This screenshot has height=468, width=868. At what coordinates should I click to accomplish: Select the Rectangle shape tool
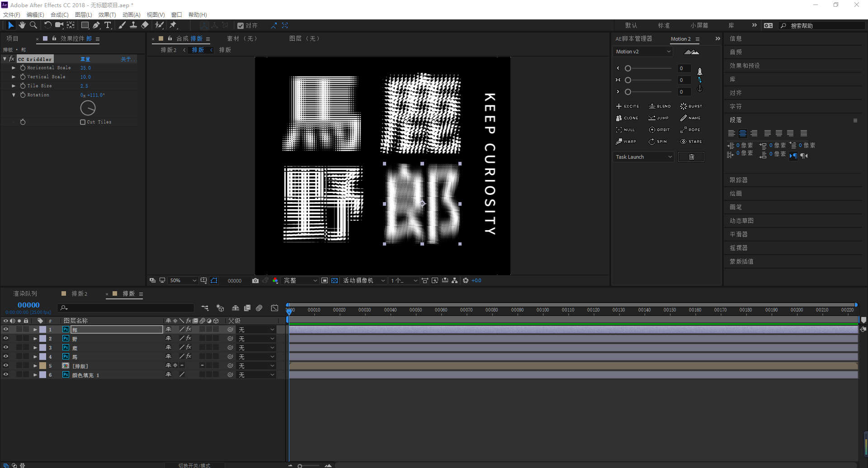[85, 25]
